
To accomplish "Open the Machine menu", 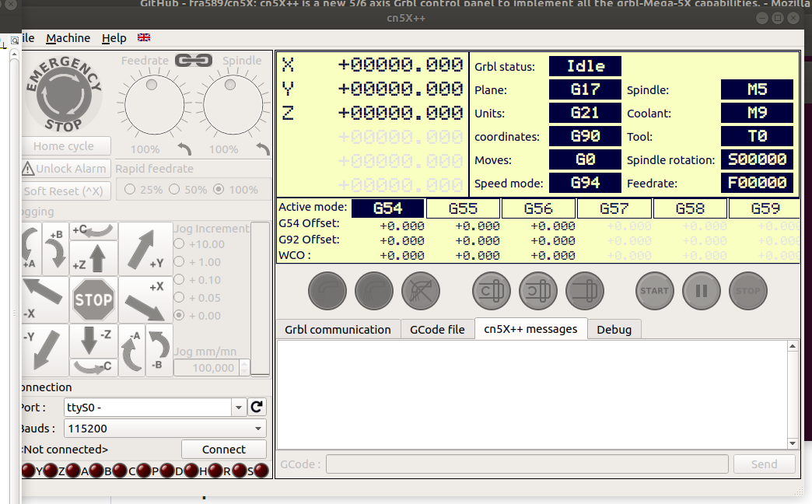I will point(68,38).
